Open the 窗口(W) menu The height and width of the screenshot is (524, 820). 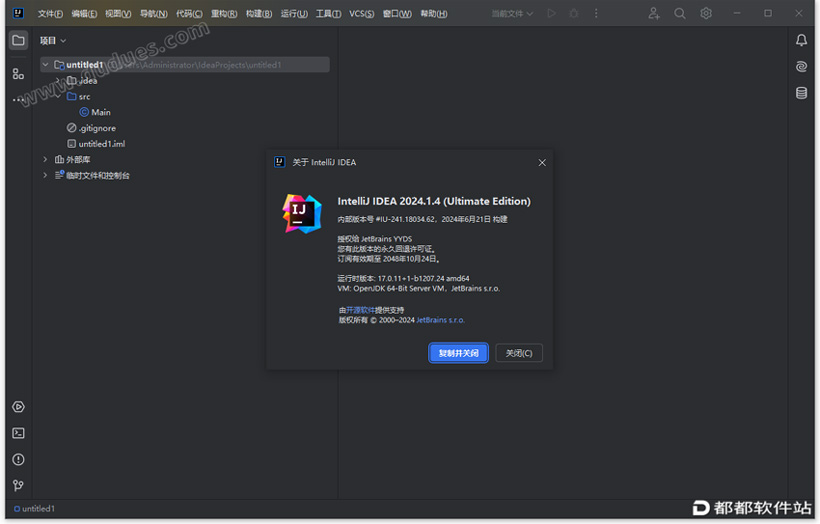point(397,14)
